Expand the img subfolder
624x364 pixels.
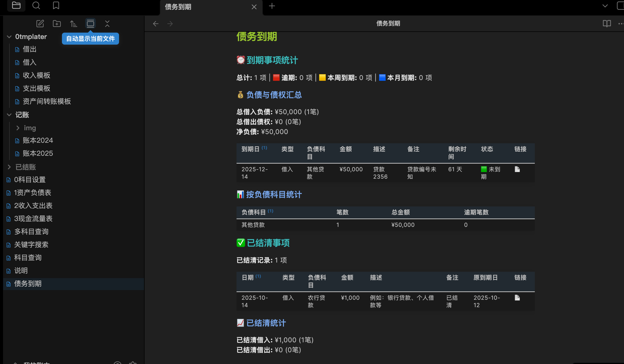pos(18,128)
